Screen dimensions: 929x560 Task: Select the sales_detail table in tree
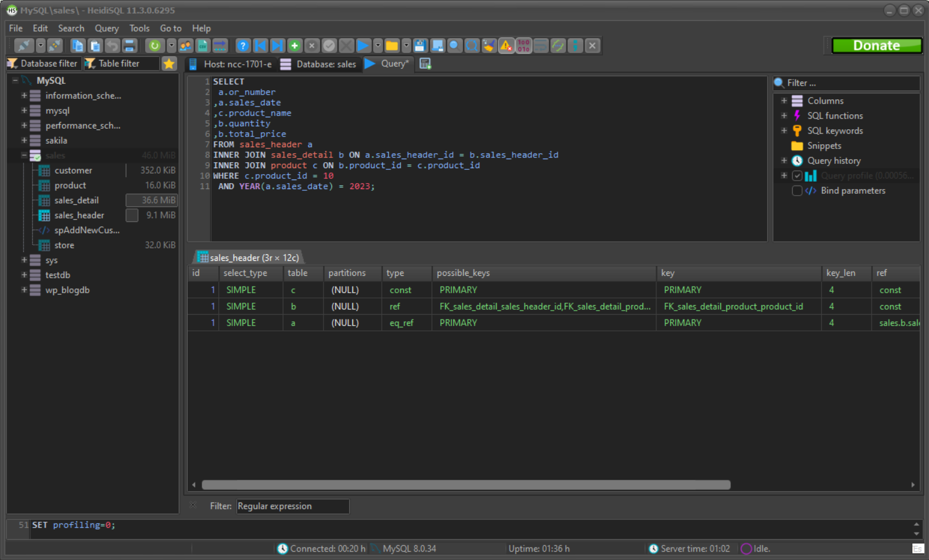click(x=77, y=200)
